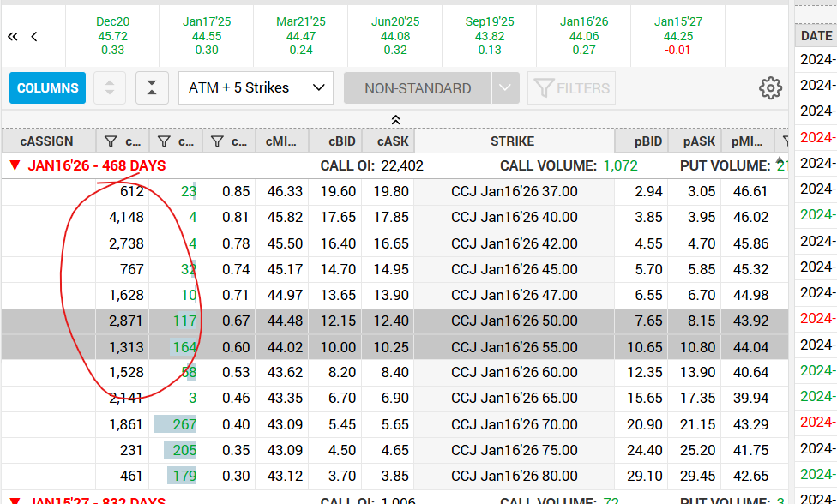Click the FILTERS button
The width and height of the screenshot is (837, 504).
[x=571, y=88]
